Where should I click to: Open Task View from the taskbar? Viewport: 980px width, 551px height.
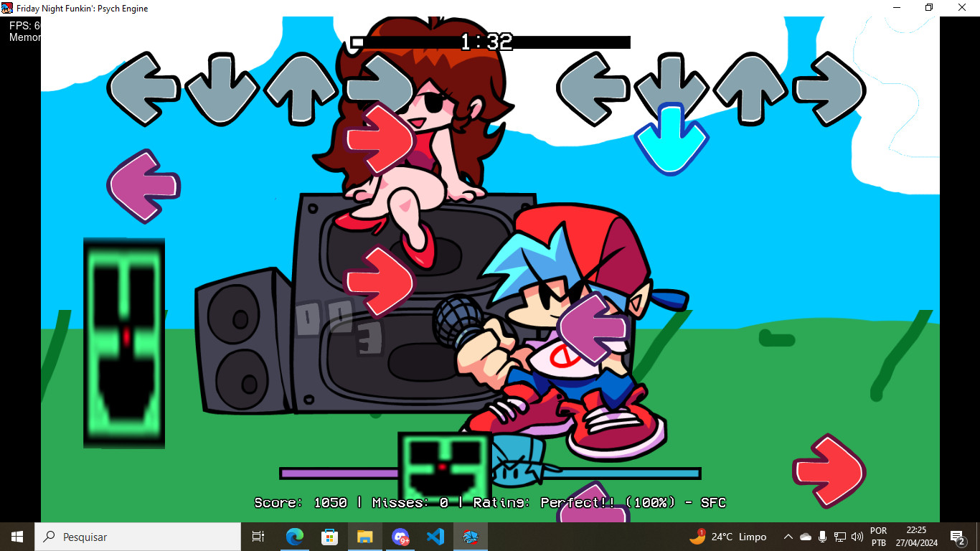click(x=258, y=537)
